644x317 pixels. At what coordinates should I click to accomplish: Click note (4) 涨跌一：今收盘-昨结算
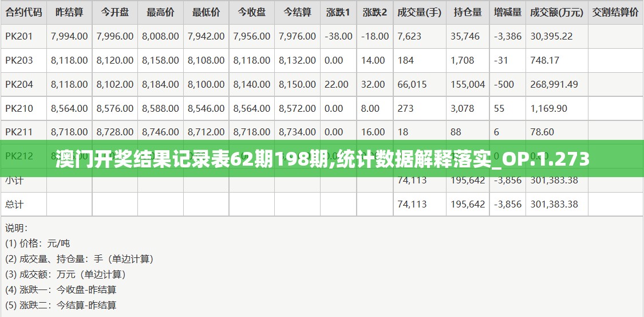pos(61,290)
